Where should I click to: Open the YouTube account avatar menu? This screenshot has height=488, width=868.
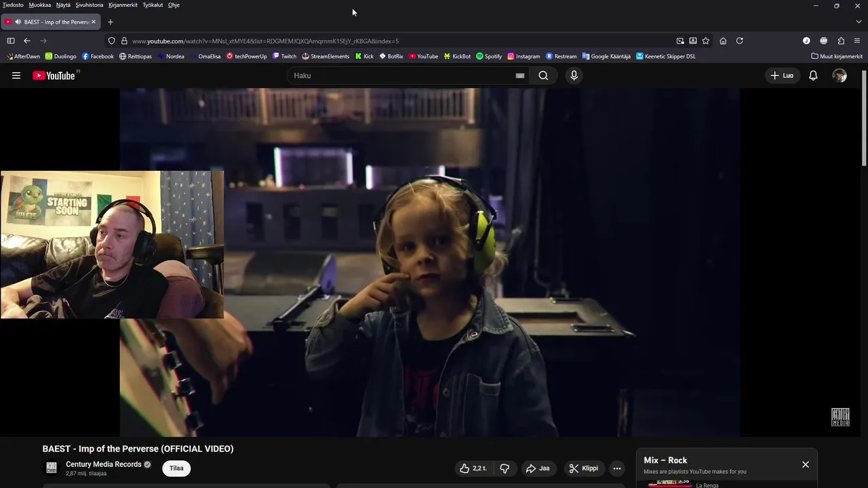point(840,76)
